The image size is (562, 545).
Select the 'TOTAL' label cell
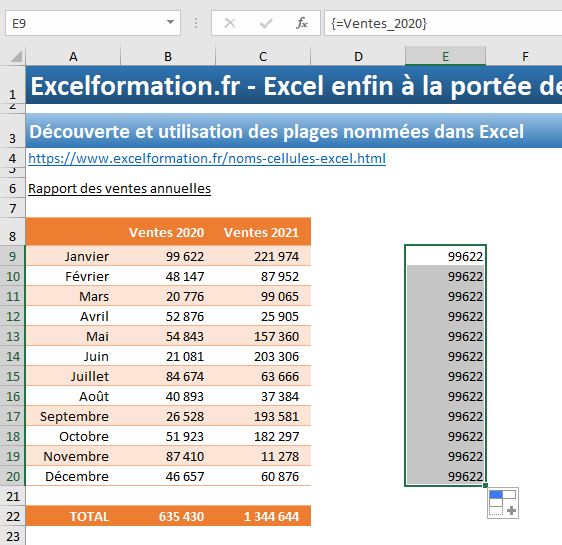pos(73,516)
